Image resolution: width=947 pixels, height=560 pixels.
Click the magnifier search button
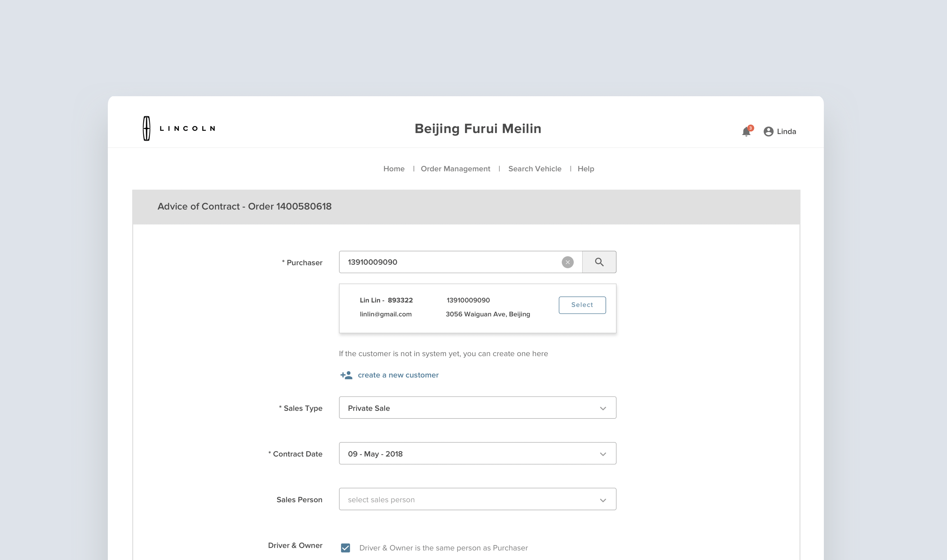pos(599,262)
